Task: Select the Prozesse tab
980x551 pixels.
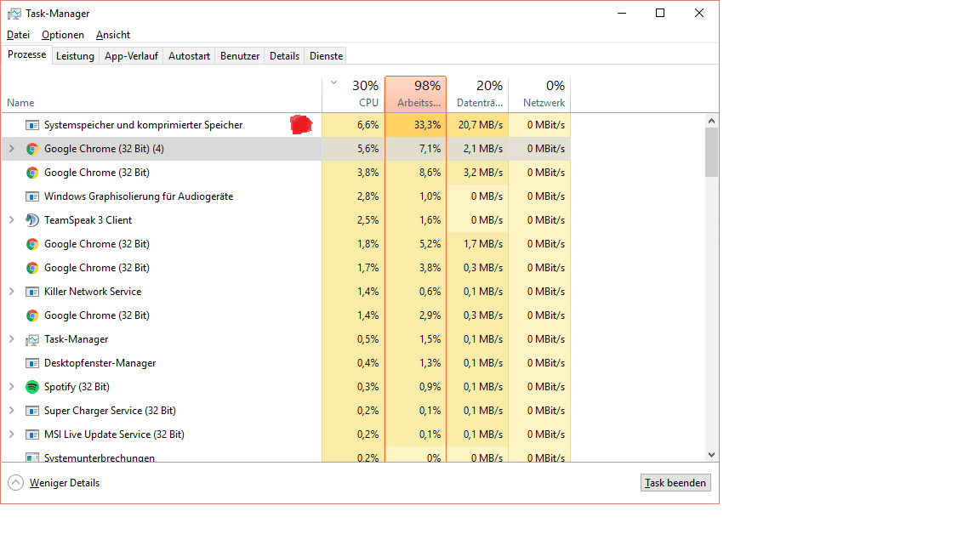Action: [27, 55]
